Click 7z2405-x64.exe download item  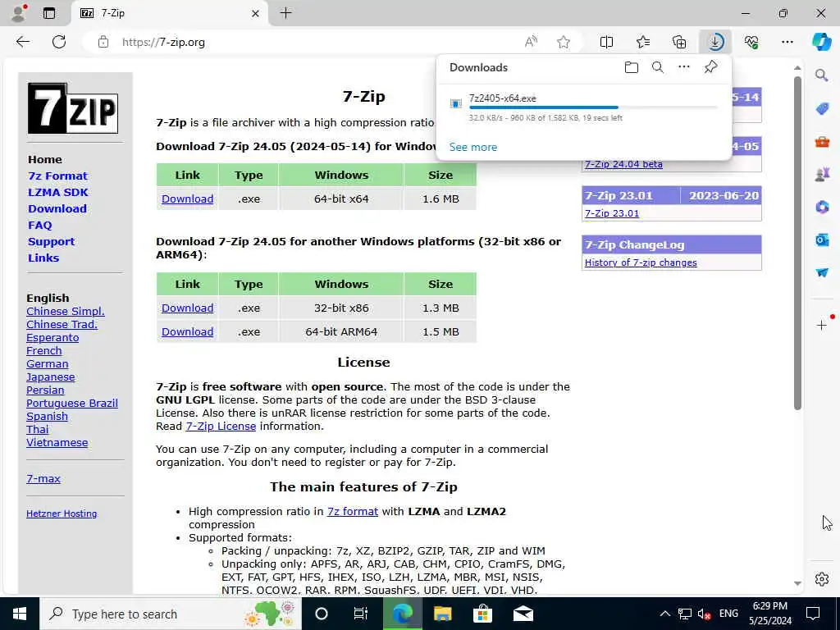584,107
